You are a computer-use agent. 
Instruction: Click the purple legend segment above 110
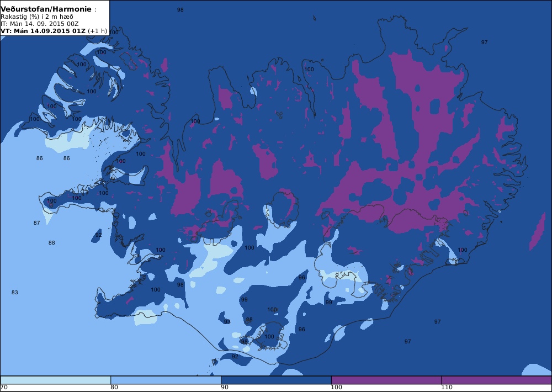497,380
